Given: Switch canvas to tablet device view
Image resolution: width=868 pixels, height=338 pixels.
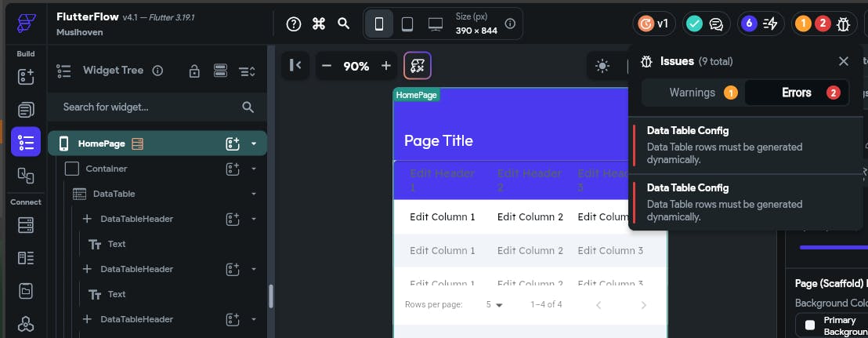Looking at the screenshot, I should [407, 24].
